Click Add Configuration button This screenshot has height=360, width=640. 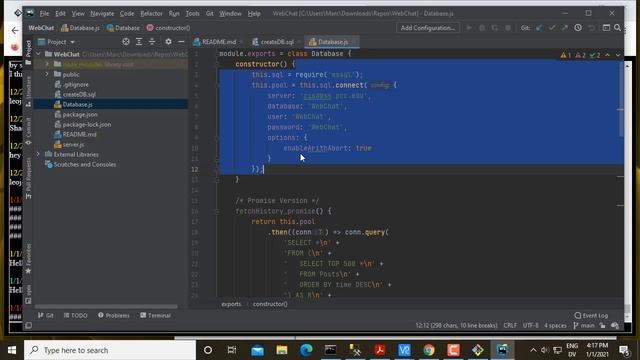click(427, 28)
